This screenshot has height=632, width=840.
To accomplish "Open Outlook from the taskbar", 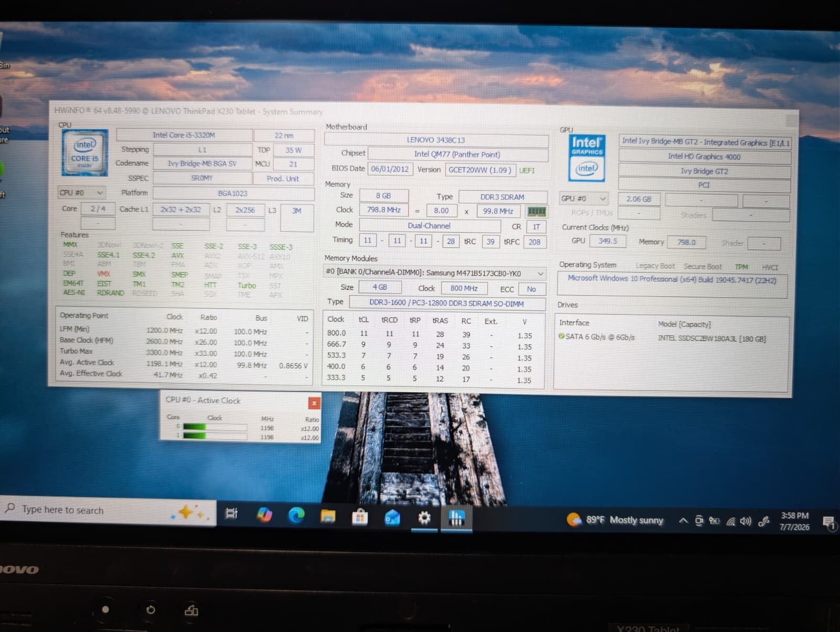I will pyautogui.click(x=392, y=518).
